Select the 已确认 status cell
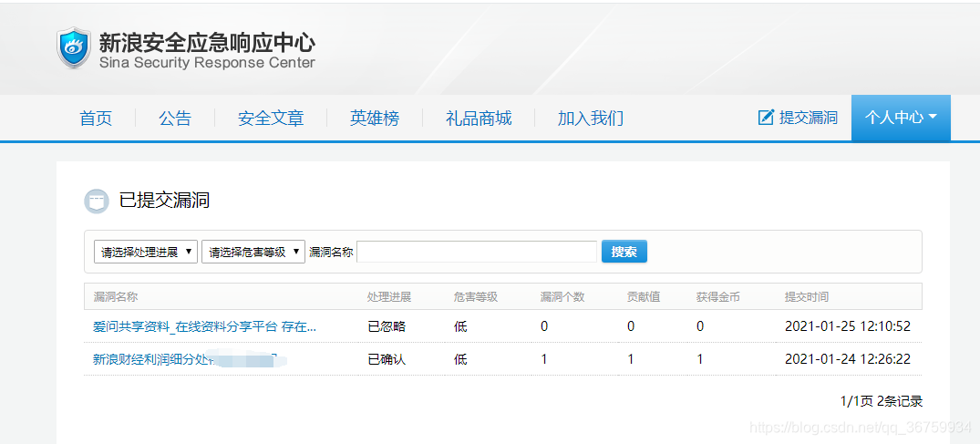 [387, 359]
